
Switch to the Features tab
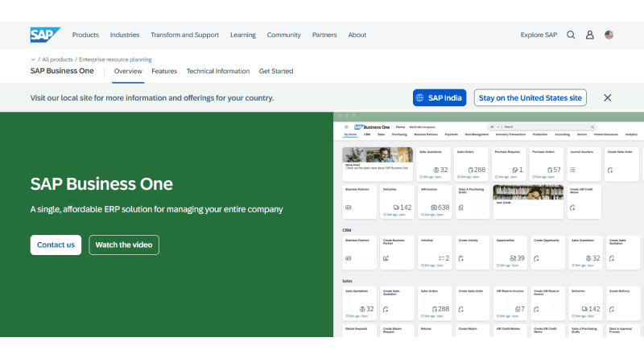click(164, 71)
